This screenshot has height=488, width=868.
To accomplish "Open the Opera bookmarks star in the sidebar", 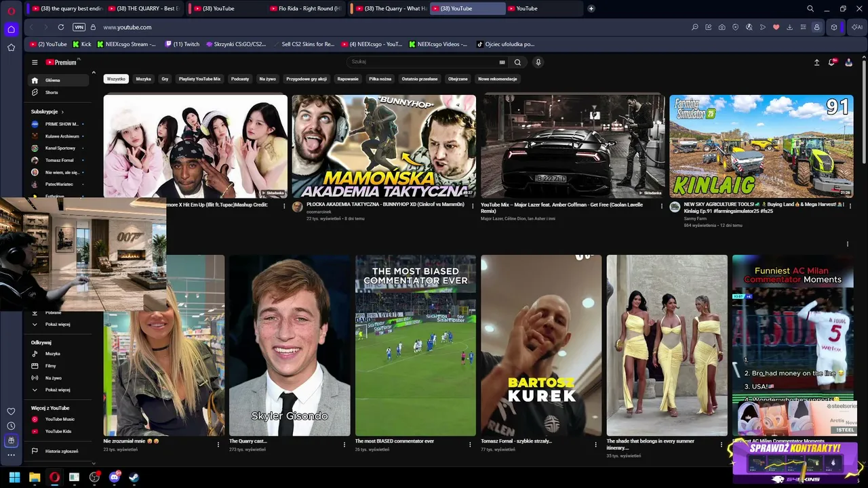I will coord(11,47).
